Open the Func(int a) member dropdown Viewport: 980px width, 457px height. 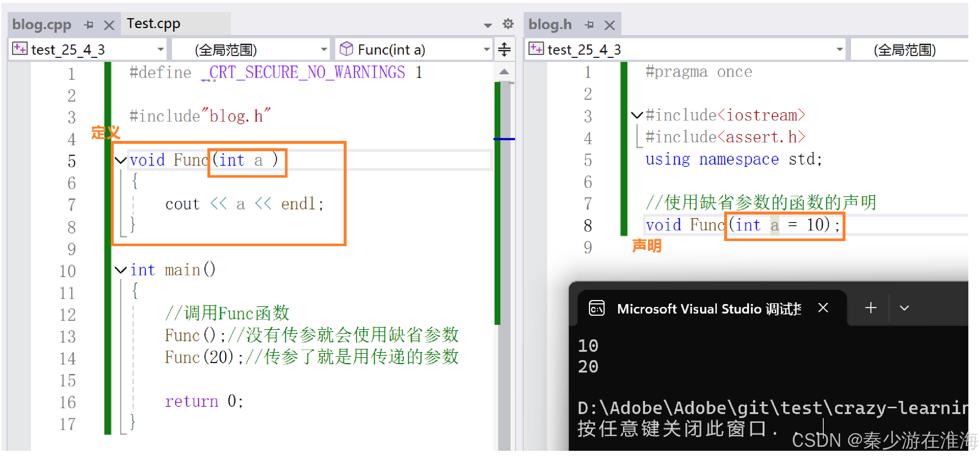pyautogui.click(x=486, y=50)
